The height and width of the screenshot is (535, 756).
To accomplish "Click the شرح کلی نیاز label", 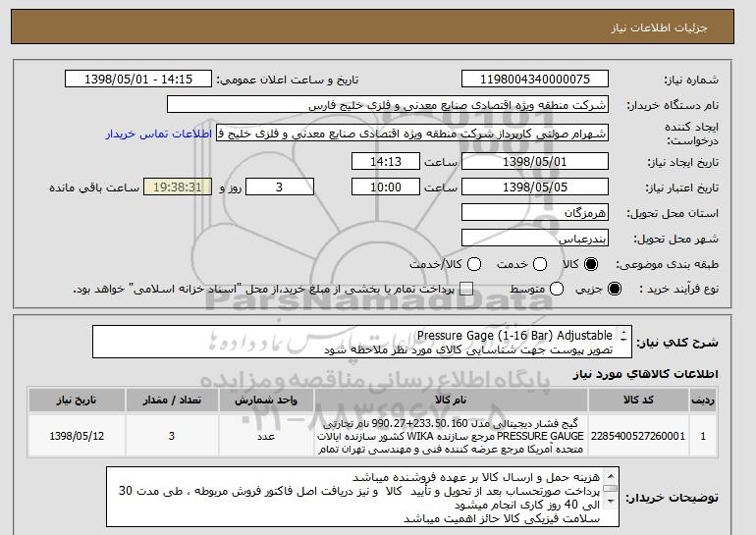I will point(677,343).
